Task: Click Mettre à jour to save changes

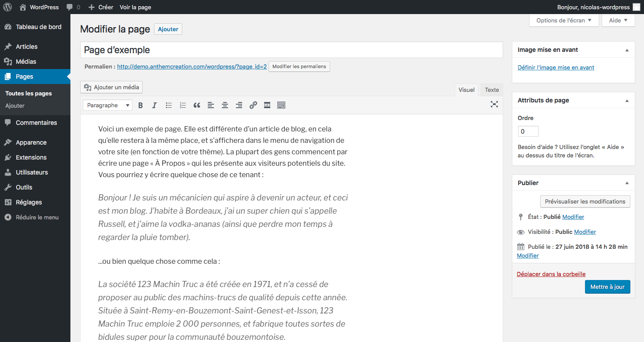Action: [x=607, y=287]
